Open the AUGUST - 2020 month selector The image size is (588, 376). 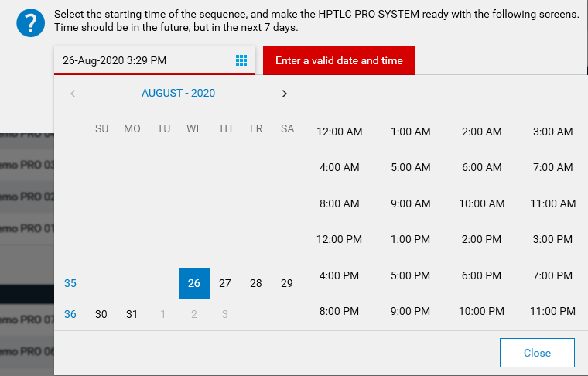[178, 94]
